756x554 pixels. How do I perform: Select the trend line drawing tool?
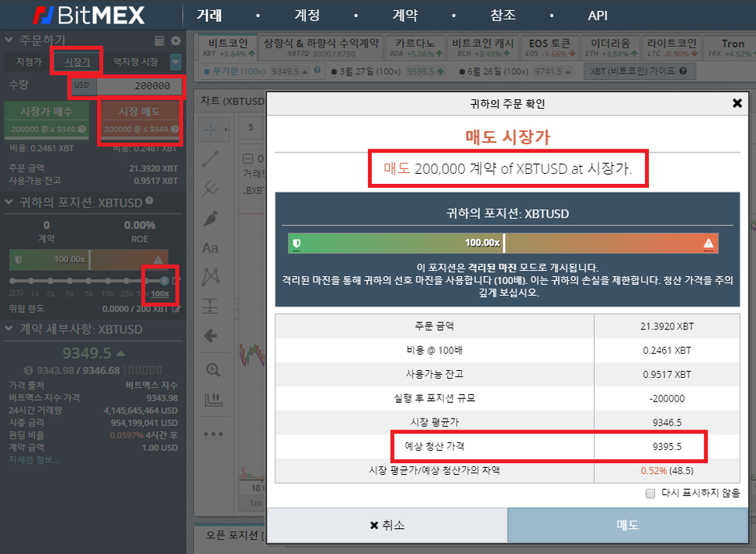tap(211, 159)
